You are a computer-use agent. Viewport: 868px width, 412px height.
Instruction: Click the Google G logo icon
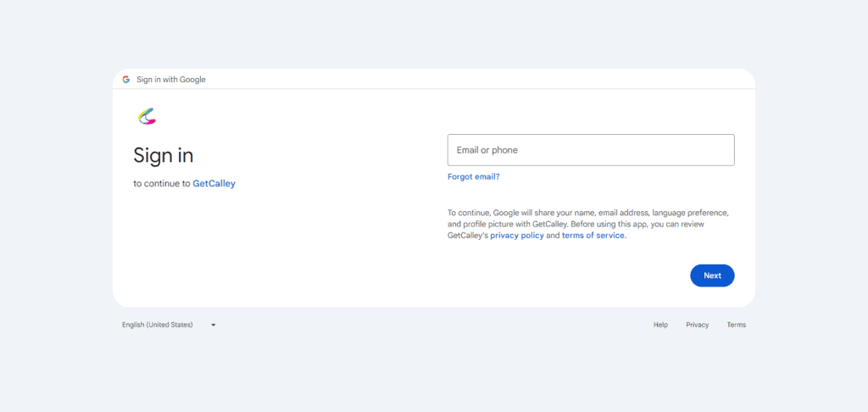click(126, 80)
